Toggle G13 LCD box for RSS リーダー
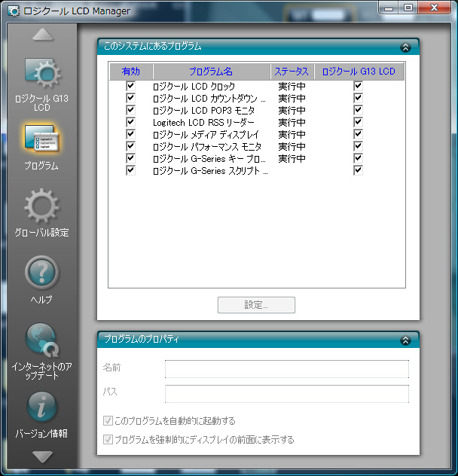The image size is (458, 476). click(x=358, y=122)
